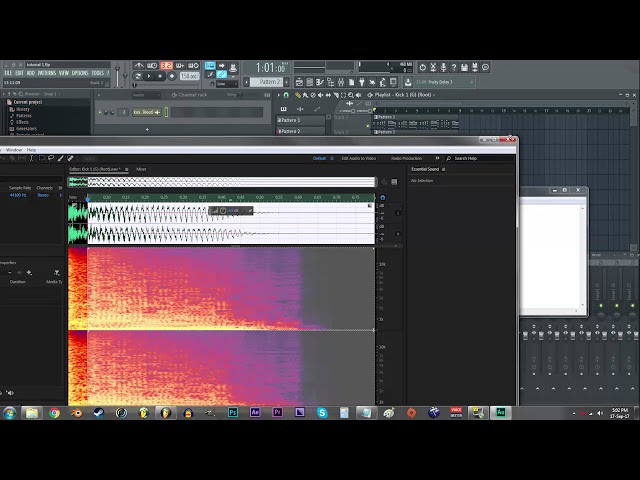
Task: Add a new channel with plus button
Action: pos(147,129)
